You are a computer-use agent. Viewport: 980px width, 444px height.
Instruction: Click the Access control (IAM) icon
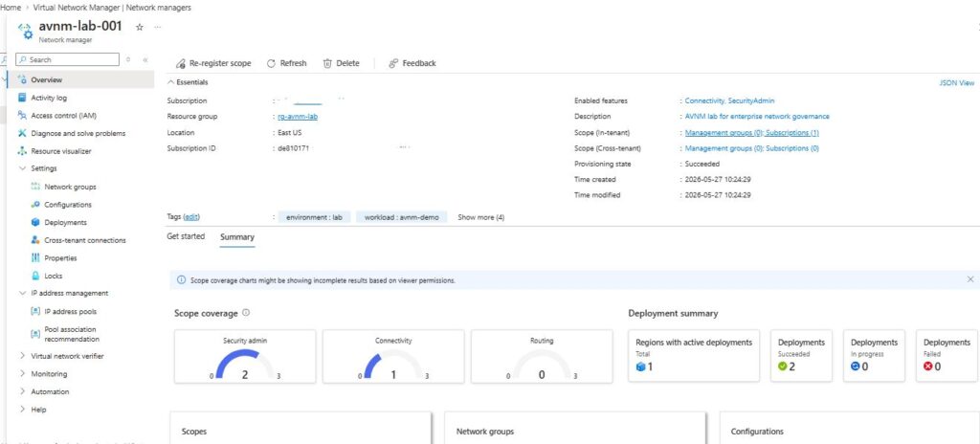pos(23,115)
